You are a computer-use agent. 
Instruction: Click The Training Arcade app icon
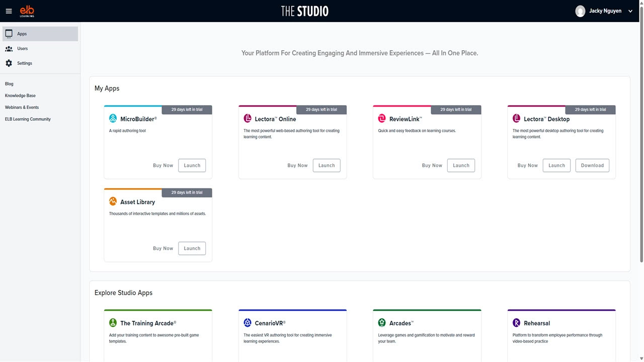(113, 323)
